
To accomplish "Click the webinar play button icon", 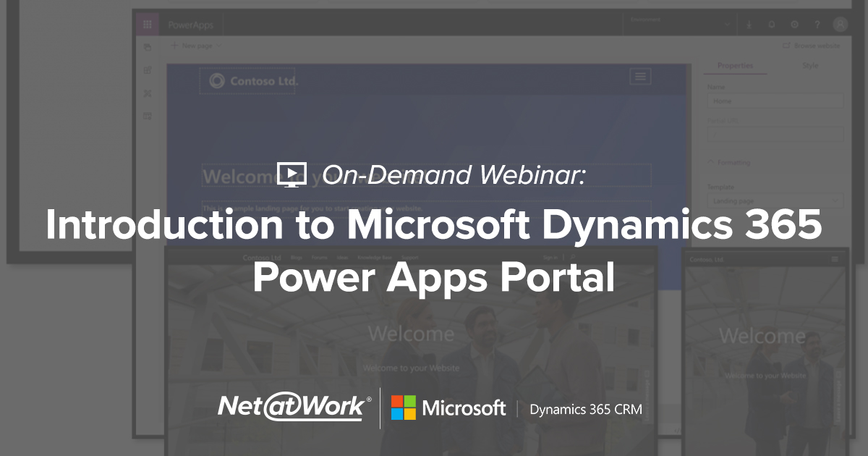I will pyautogui.click(x=293, y=174).
